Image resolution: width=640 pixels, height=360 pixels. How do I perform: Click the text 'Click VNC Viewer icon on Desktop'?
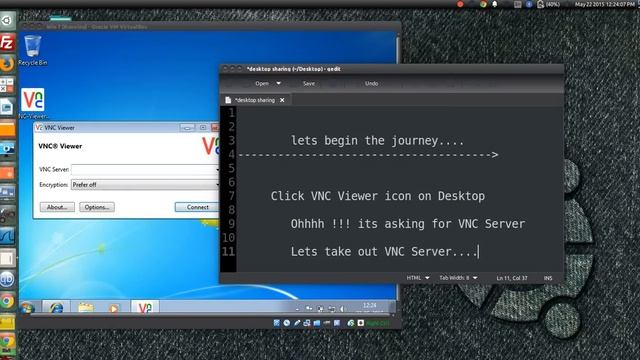(x=378, y=196)
